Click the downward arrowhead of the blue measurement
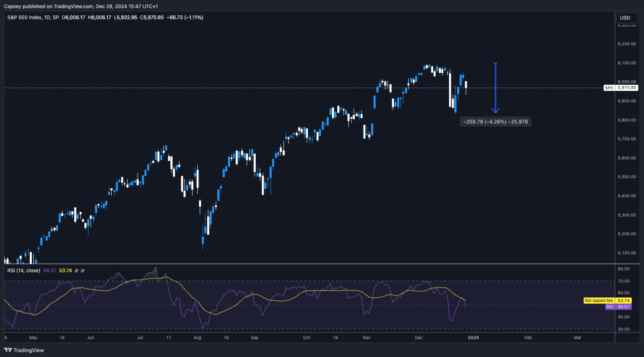 click(x=496, y=109)
